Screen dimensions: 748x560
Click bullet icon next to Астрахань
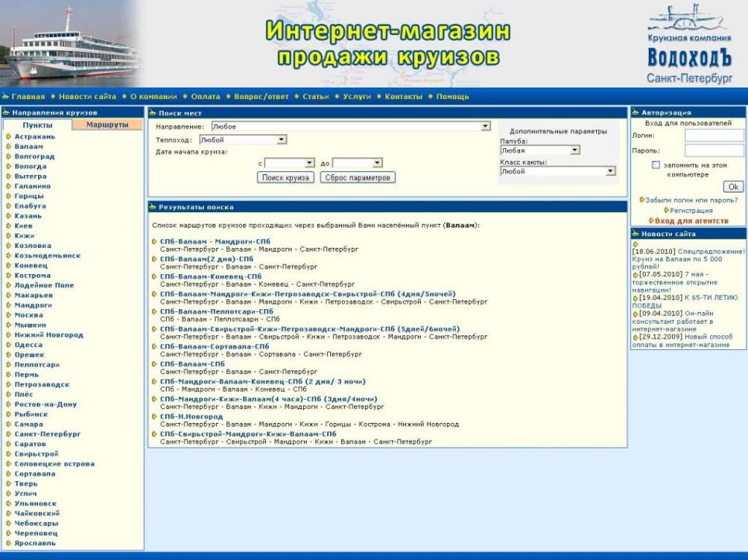click(9, 137)
